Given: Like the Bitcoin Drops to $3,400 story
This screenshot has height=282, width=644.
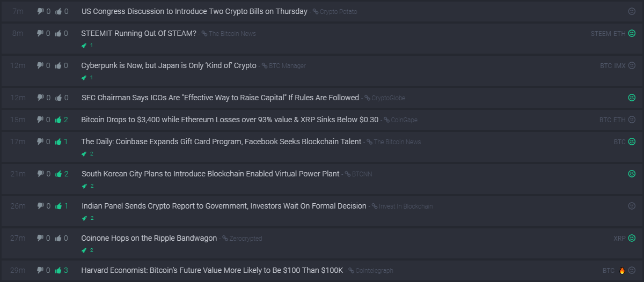Looking at the screenshot, I should pos(58,120).
